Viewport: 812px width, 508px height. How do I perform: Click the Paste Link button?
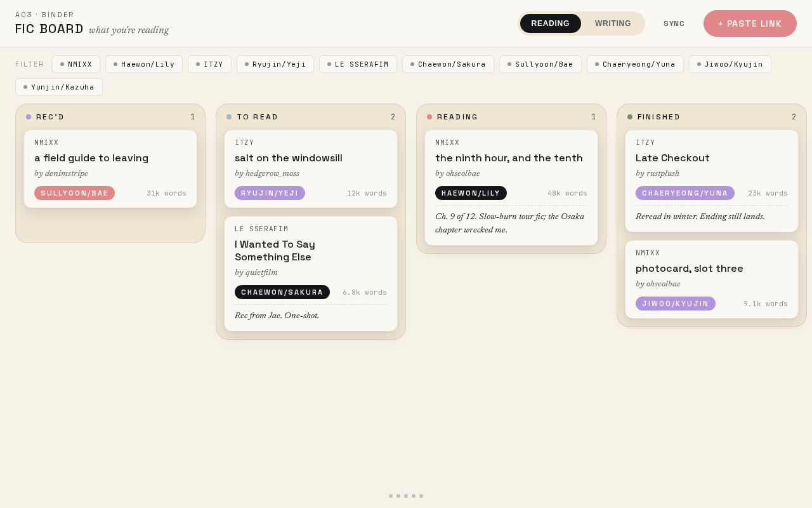coord(750,23)
